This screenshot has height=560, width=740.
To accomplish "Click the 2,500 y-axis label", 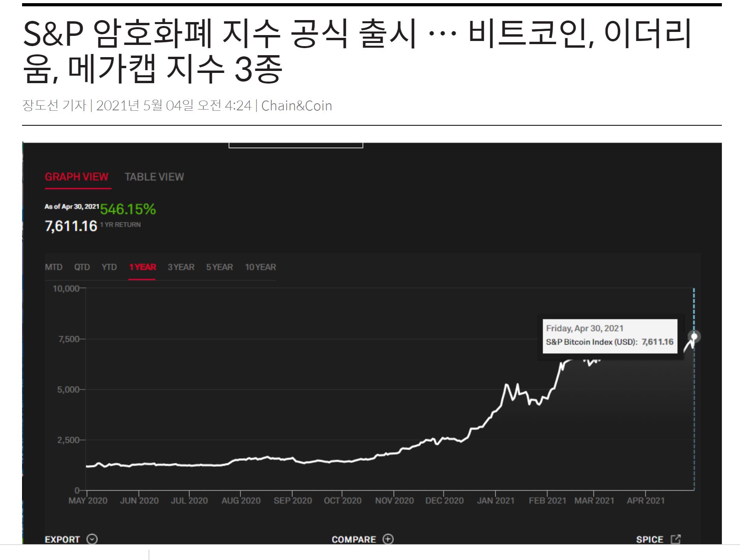I will coord(69,440).
